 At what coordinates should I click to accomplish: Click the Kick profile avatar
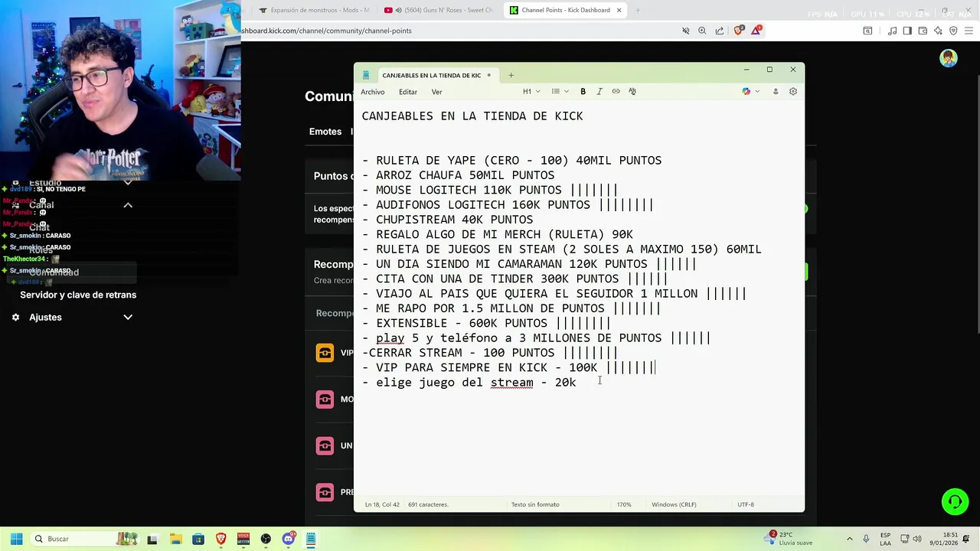[x=949, y=58]
